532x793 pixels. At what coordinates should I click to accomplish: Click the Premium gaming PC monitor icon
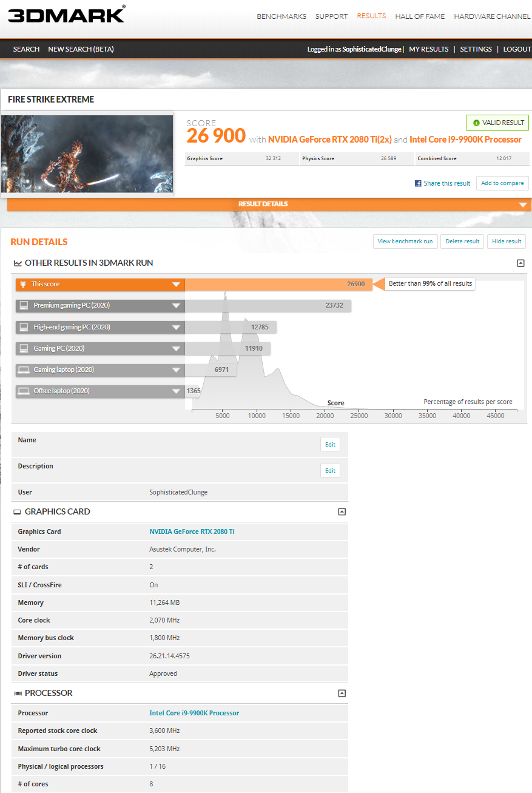click(x=24, y=305)
